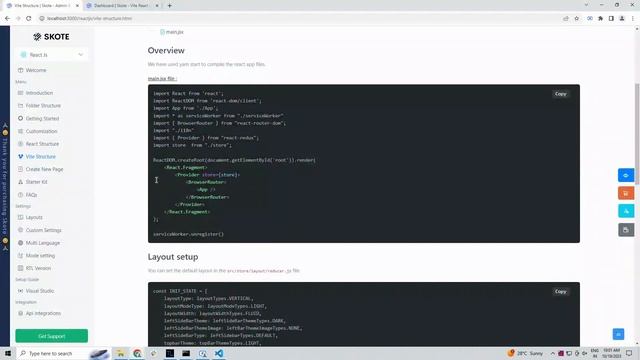Click the browser forward arrow

pos(18,18)
